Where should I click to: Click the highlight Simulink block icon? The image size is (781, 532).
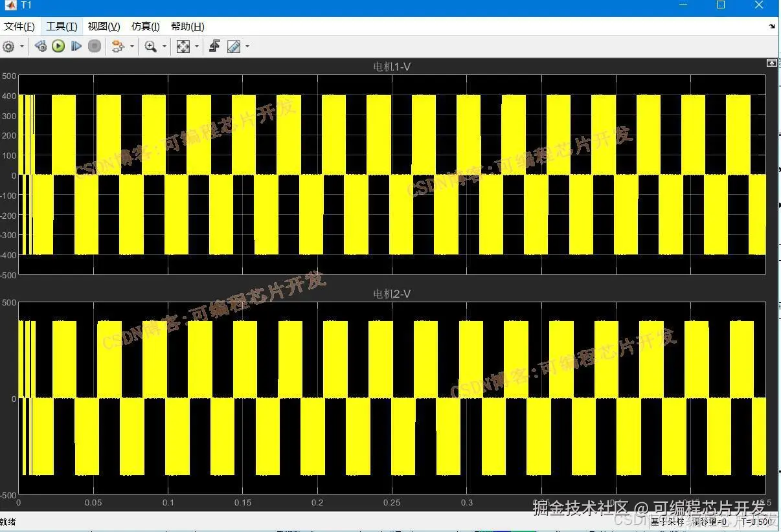click(x=118, y=47)
